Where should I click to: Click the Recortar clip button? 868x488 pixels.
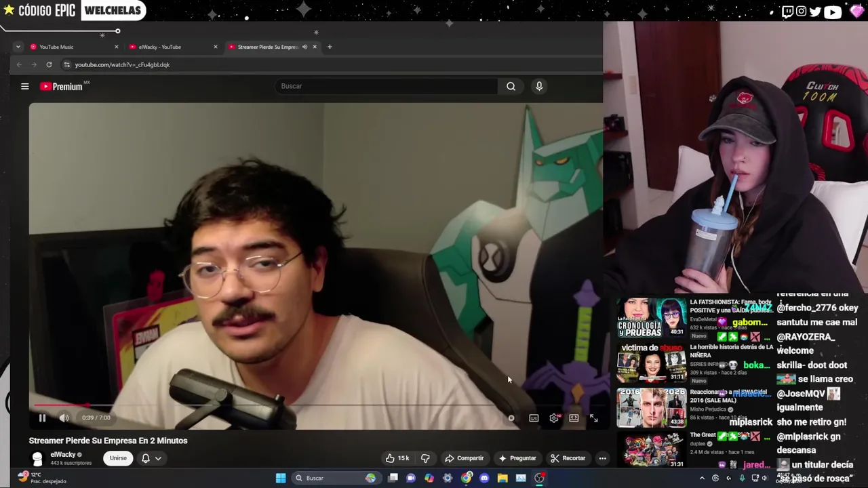coord(568,458)
